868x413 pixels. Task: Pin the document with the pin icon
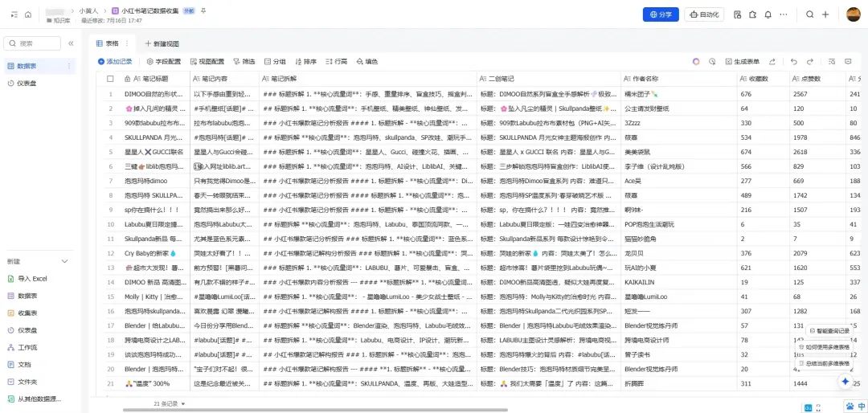(x=203, y=10)
